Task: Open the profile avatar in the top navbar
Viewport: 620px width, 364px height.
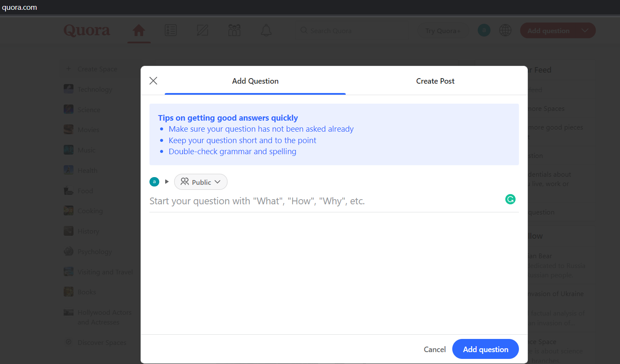Action: click(x=484, y=30)
